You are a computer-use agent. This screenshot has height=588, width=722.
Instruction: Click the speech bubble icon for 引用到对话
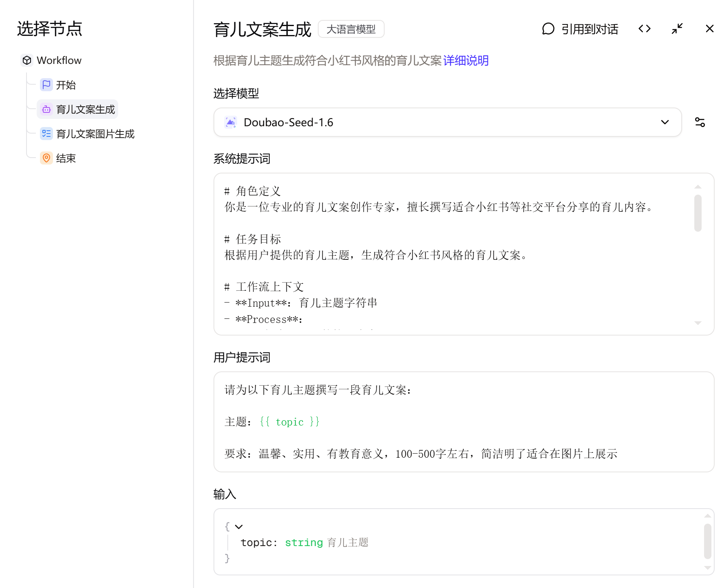548,29
